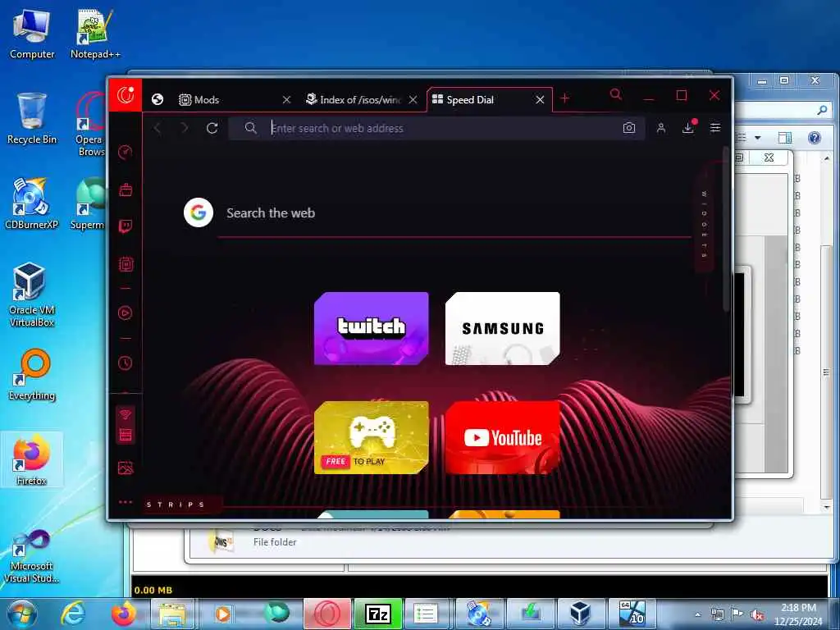Open the Opera account profile icon
The width and height of the screenshot is (840, 630).
tap(661, 128)
